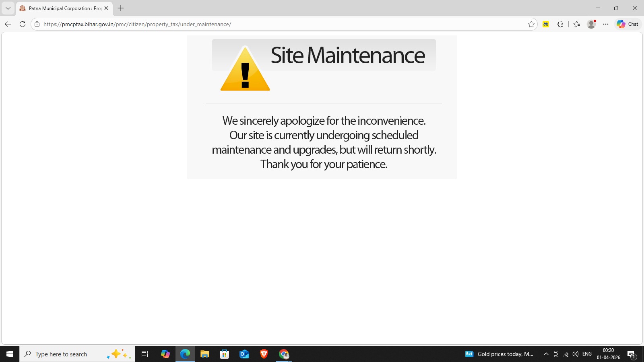644x362 pixels.
Task: Open the browser Extensions puzzle icon
Action: [x=560, y=24]
